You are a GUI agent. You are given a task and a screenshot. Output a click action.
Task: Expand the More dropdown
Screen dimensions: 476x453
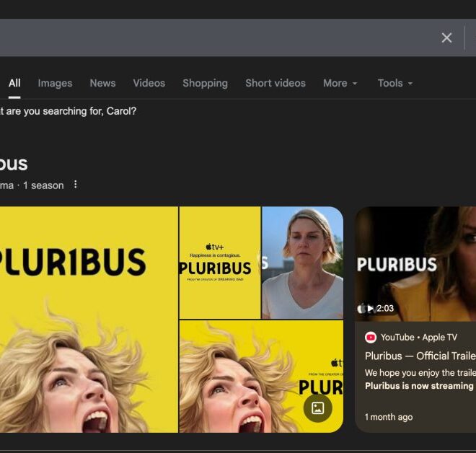point(340,83)
